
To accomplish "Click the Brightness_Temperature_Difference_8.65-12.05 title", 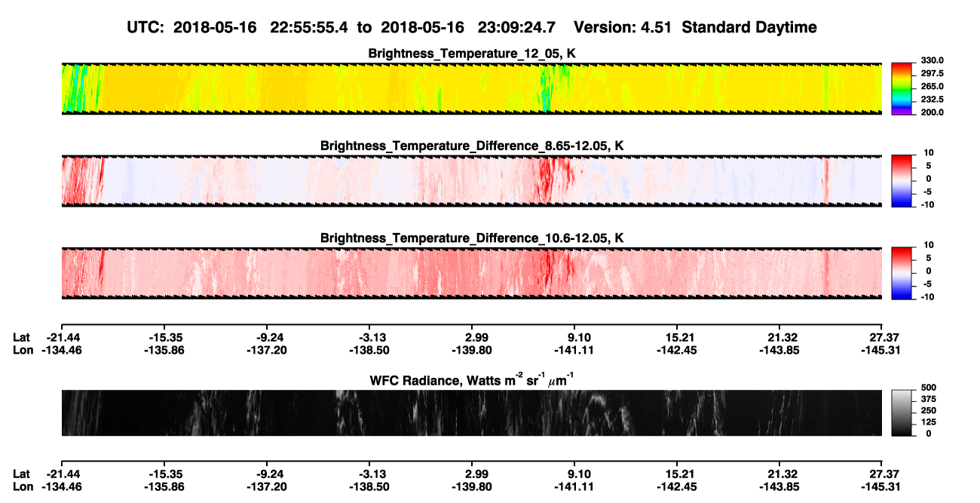I will coord(471,146).
